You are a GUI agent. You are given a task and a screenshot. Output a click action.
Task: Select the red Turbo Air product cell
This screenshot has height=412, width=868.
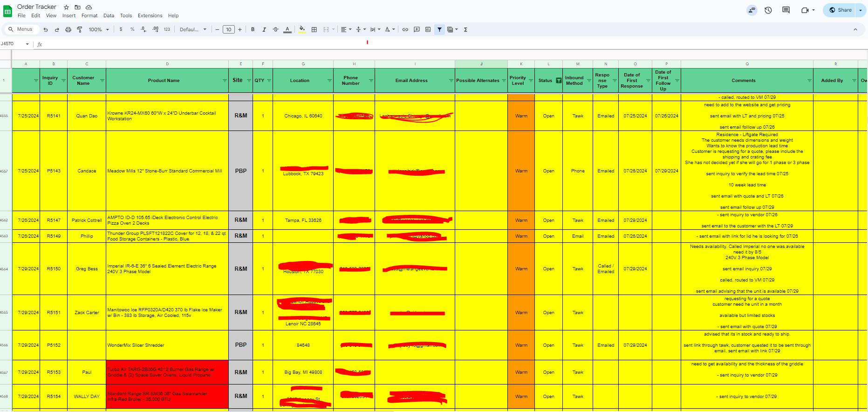[167, 372]
